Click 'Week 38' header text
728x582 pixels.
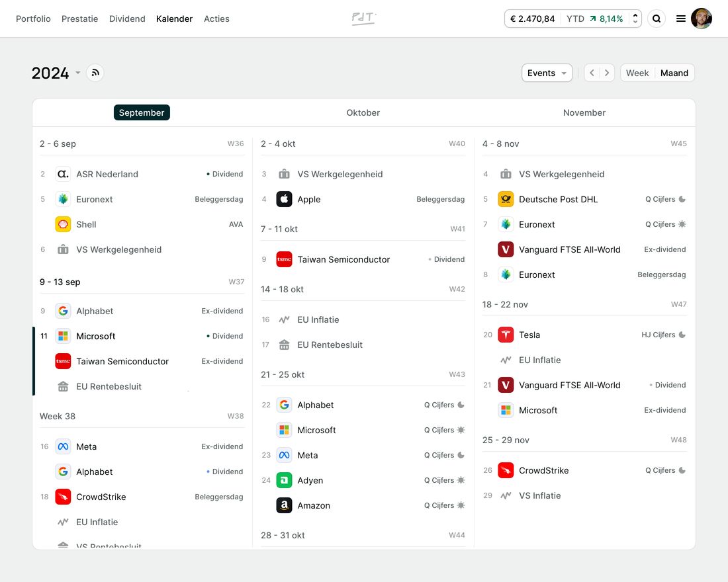pos(58,416)
